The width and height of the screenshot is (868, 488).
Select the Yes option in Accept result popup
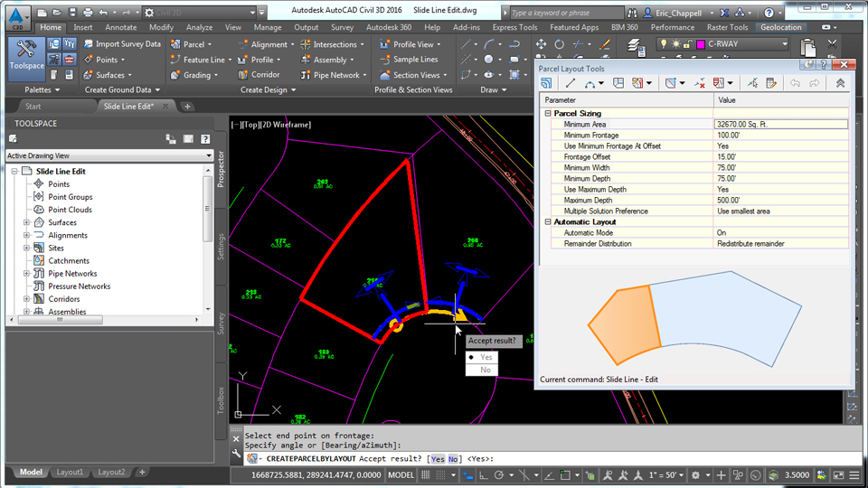(x=486, y=357)
